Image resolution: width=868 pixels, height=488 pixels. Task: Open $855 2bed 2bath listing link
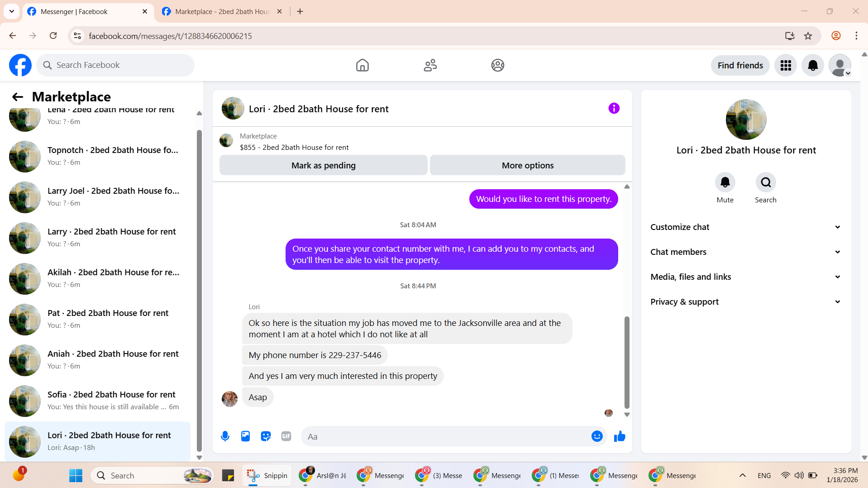pyautogui.click(x=294, y=148)
